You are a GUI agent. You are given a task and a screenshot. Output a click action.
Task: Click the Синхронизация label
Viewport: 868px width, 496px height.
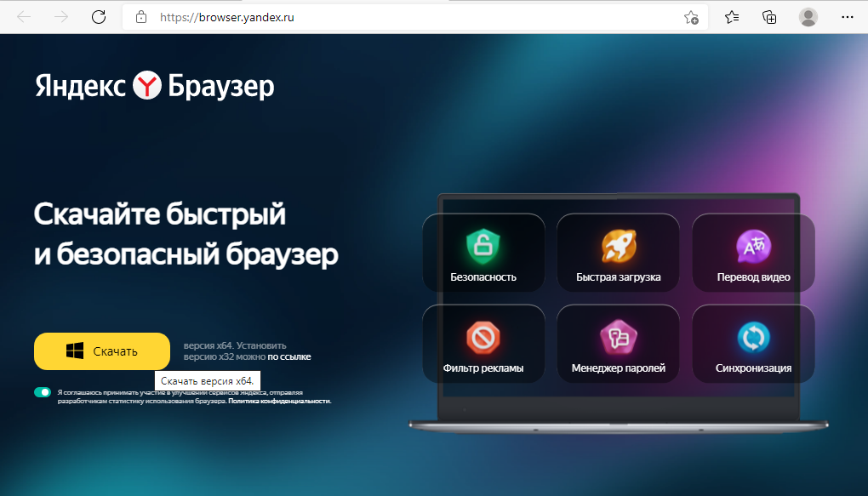(753, 368)
